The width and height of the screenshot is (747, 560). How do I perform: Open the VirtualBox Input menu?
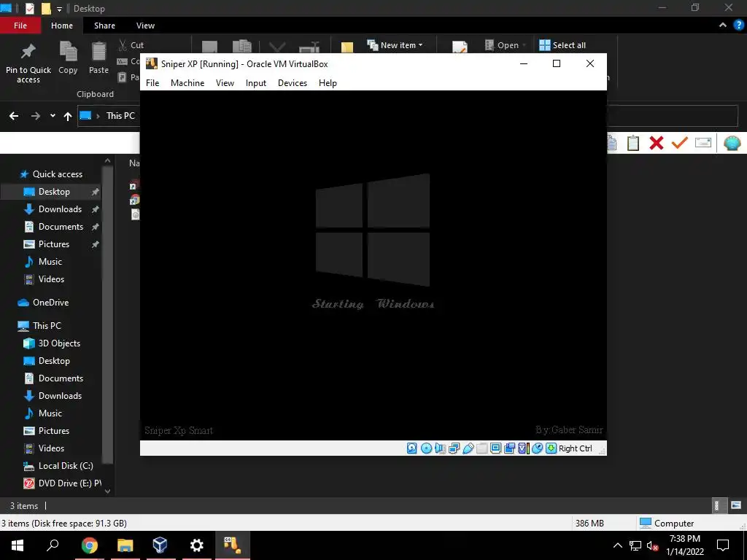[x=256, y=83]
